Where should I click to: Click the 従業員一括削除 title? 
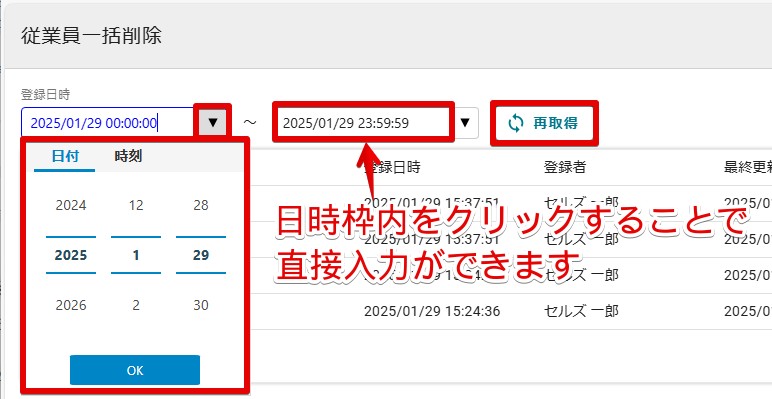92,36
